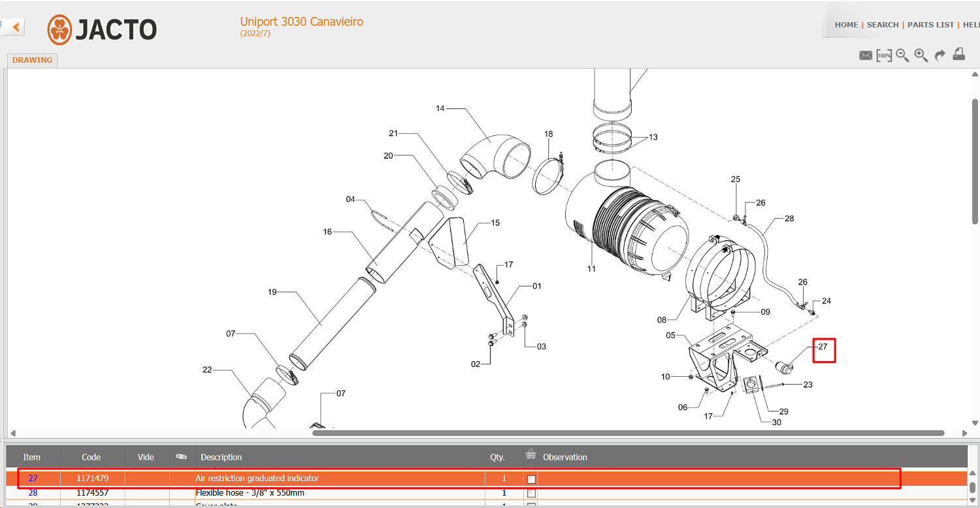Click callout 27 on the drawing

pos(823,347)
